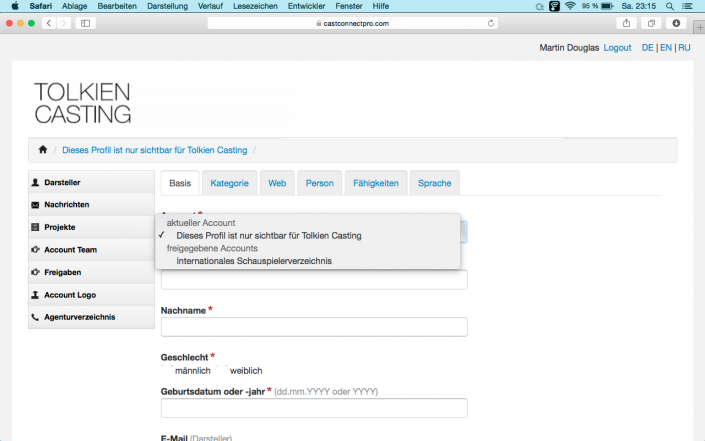Open Agenturverzeichnis in the sidebar
Image resolution: width=705 pixels, height=441 pixels.
coord(92,317)
